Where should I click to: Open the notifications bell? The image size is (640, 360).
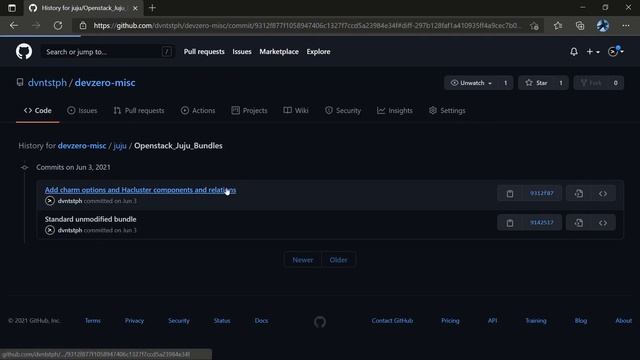[573, 52]
